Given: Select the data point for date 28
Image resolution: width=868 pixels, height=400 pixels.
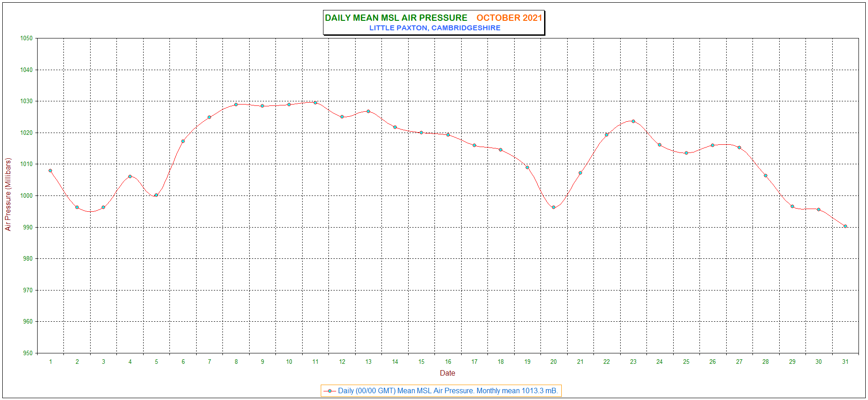Looking at the screenshot, I should [x=766, y=176].
